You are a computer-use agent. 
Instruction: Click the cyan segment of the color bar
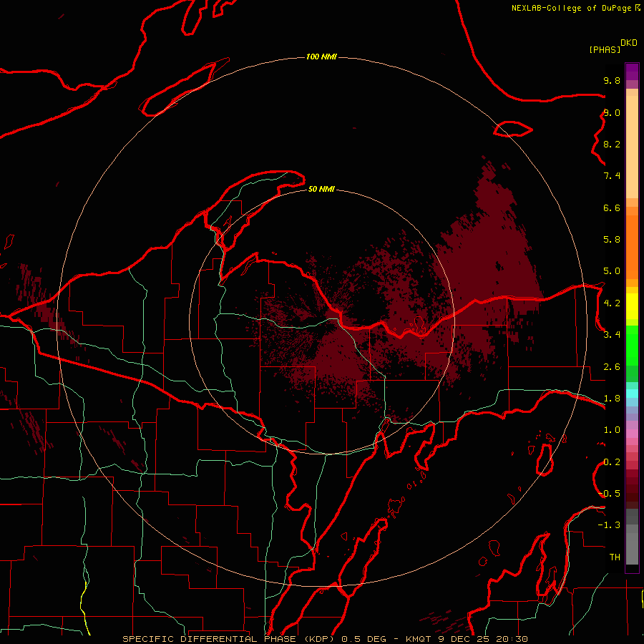click(632, 394)
